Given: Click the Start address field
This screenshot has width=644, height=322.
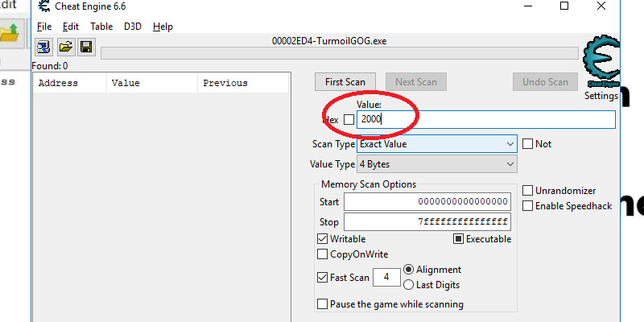Looking at the screenshot, I should tap(427, 201).
